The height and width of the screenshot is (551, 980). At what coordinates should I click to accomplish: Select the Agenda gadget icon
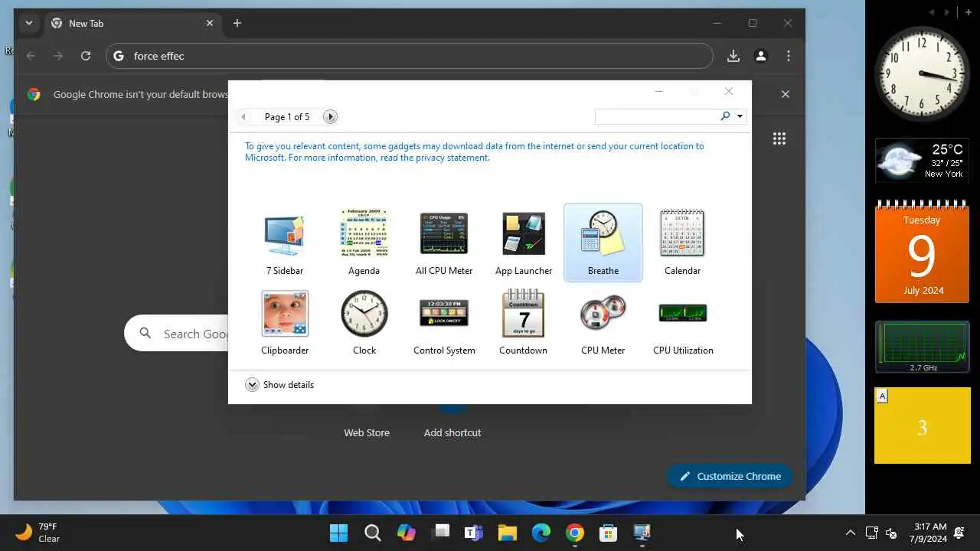364,233
